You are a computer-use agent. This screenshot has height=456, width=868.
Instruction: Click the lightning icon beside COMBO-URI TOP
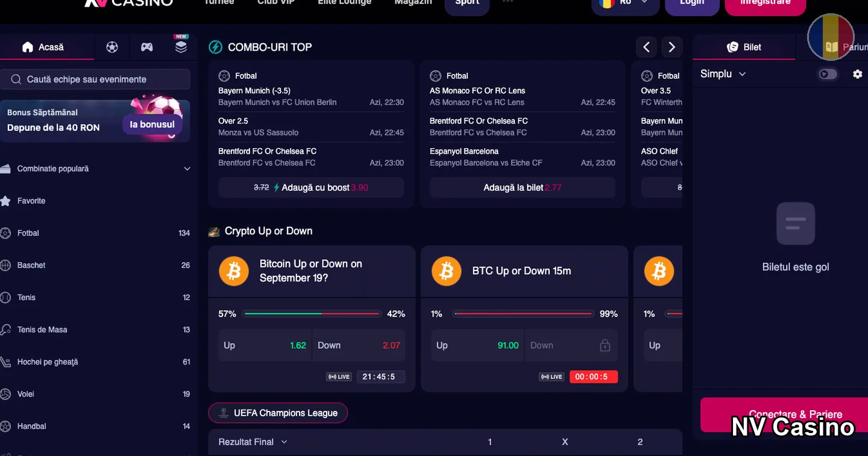pyautogui.click(x=215, y=47)
